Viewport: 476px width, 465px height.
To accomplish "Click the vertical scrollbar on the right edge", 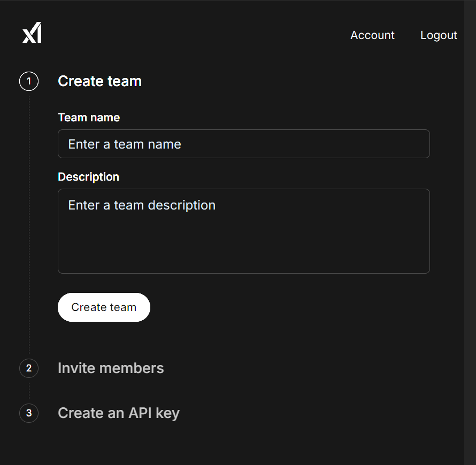I will click(x=470, y=232).
